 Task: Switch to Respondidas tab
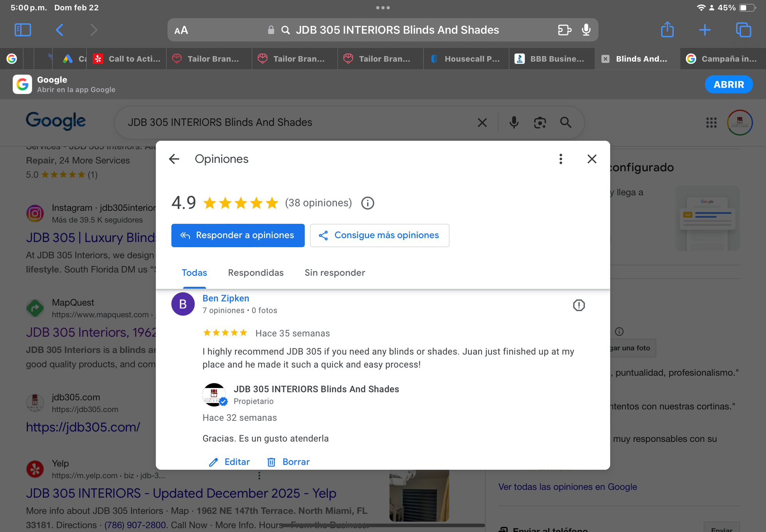click(x=256, y=273)
